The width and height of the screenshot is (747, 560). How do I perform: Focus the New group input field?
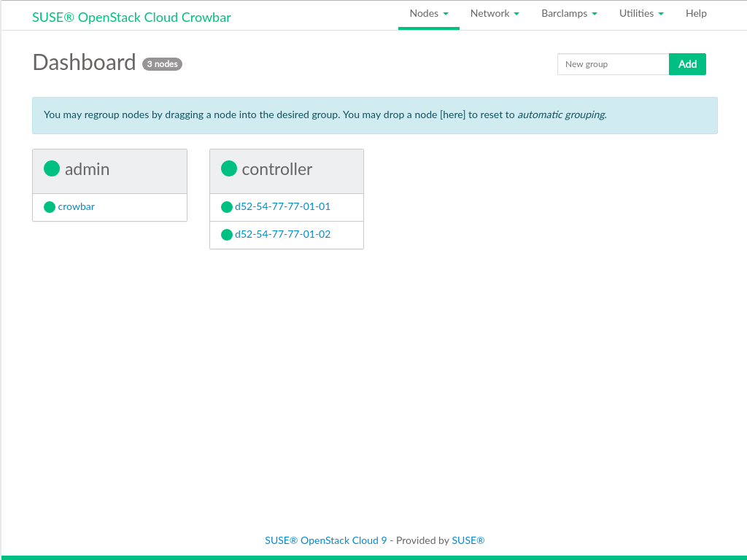[613, 64]
